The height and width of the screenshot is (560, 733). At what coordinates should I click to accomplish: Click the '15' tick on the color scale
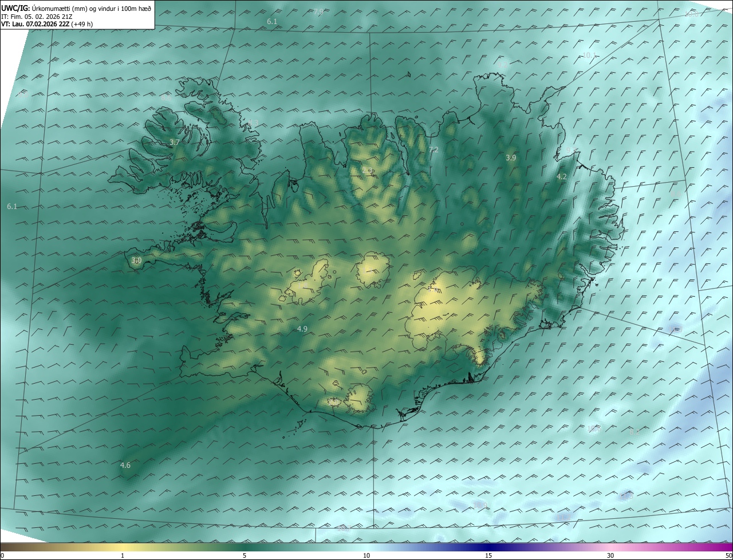pos(488,555)
